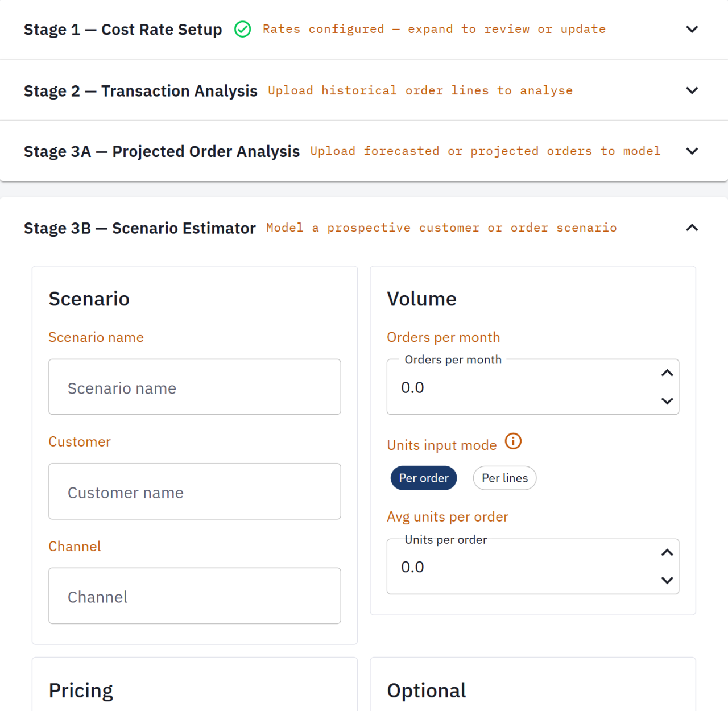The height and width of the screenshot is (711, 728).
Task: Open the Stage 3A Projected Order Analysis header
Action: (162, 151)
